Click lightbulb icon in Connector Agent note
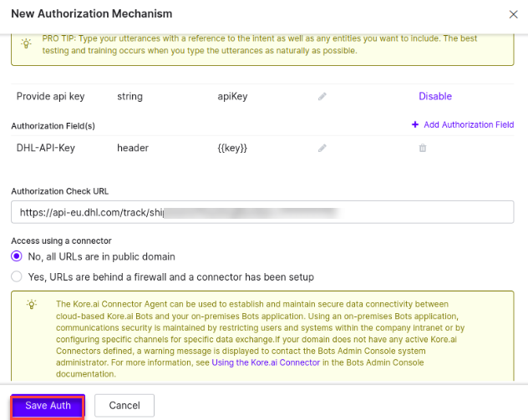528x420 pixels. [x=32, y=304]
